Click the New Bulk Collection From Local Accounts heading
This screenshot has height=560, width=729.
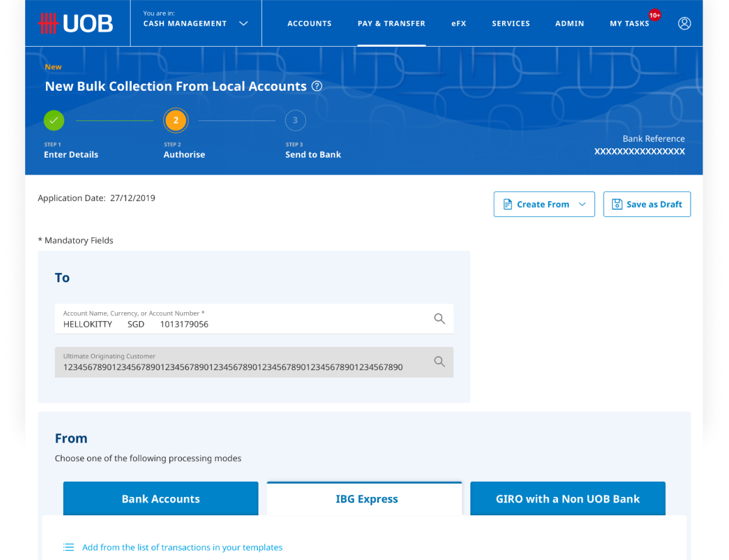click(x=176, y=86)
